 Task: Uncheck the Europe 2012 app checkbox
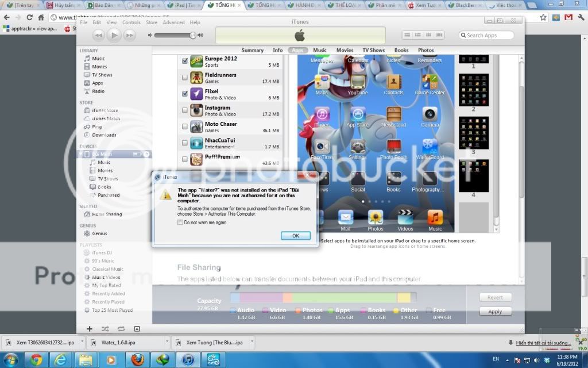(x=184, y=61)
